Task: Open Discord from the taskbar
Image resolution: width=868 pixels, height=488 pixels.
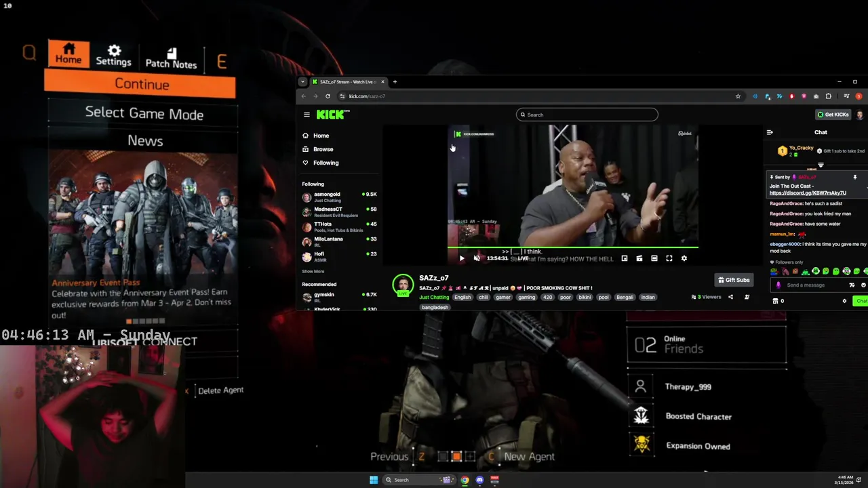Action: 479,480
